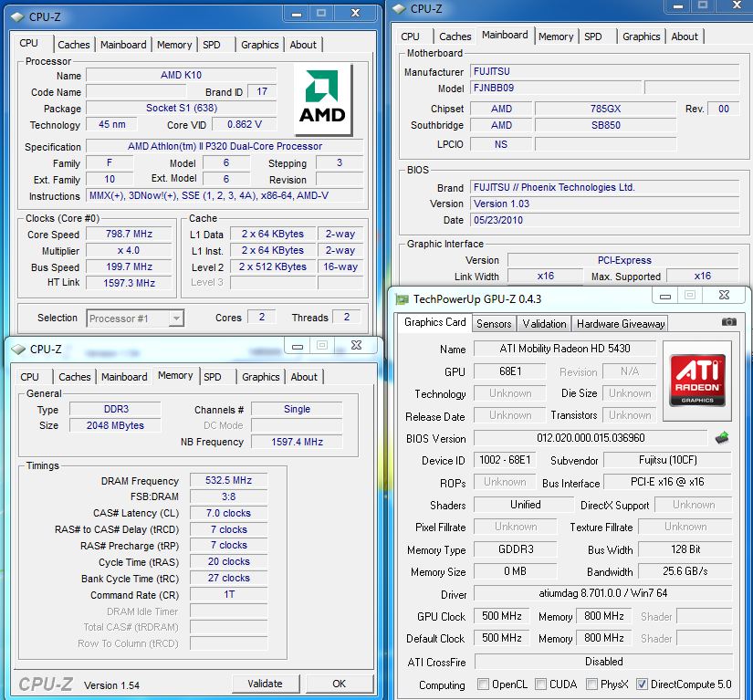Toggle the CUDA checkbox

tap(540, 684)
